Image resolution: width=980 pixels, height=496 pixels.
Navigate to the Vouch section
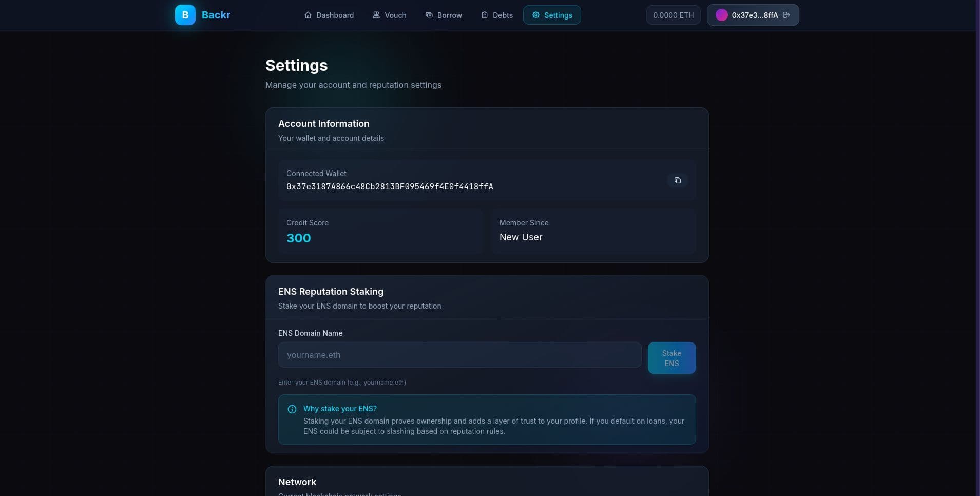395,15
